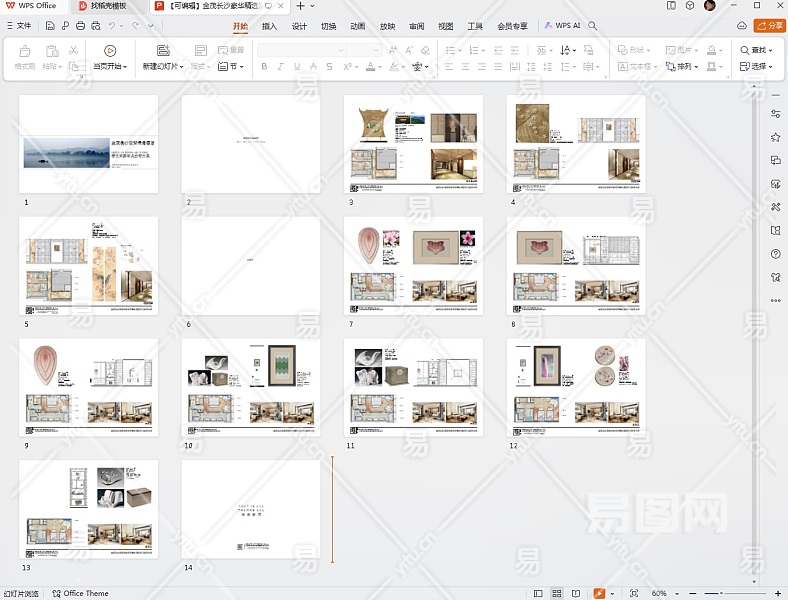The width and height of the screenshot is (788, 600).
Task: Start slideshow from the orange status bar button
Action: tap(599, 593)
